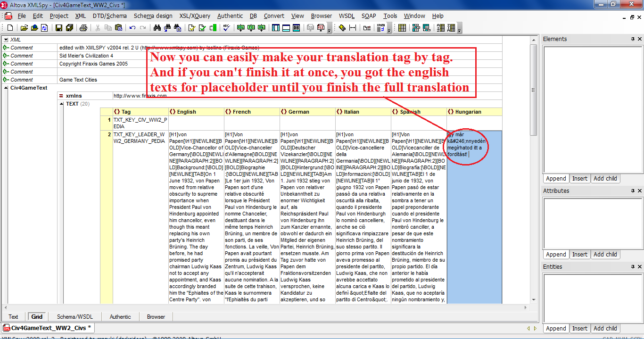Click the FILE assign icon in toolbar
The width and height of the screenshot is (644, 339).
[321, 28]
